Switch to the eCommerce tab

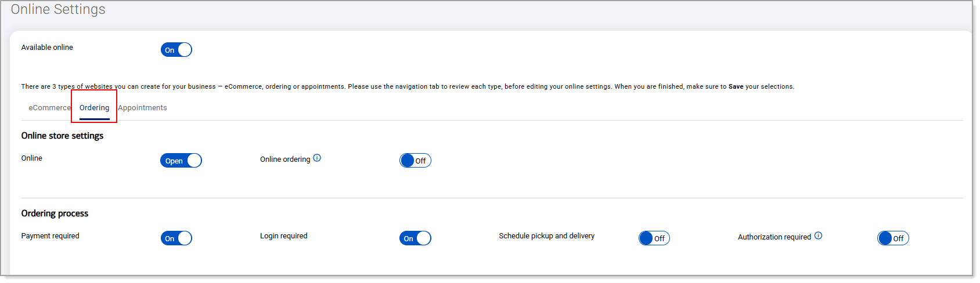pyautogui.click(x=49, y=108)
